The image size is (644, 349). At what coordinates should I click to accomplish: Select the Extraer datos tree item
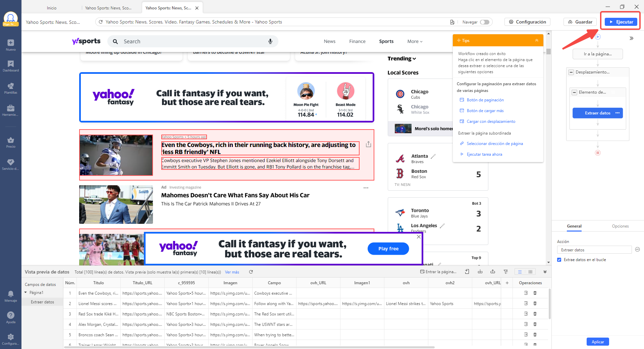click(x=42, y=302)
